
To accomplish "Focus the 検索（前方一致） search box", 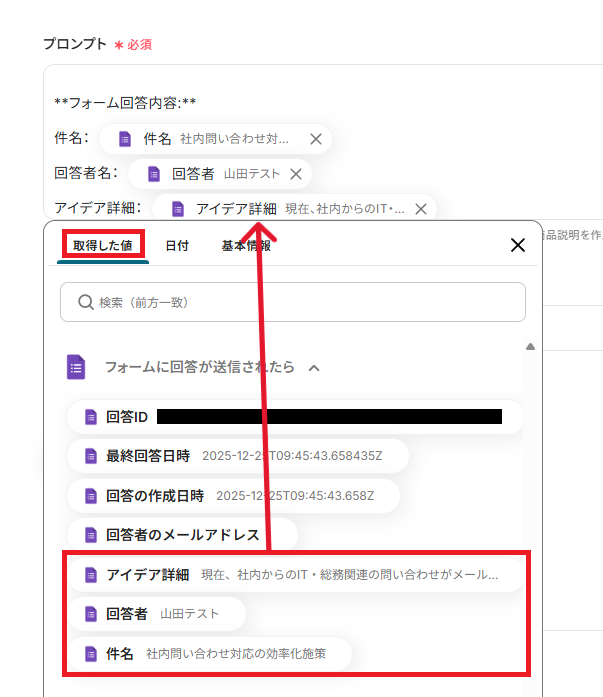I will point(293,302).
